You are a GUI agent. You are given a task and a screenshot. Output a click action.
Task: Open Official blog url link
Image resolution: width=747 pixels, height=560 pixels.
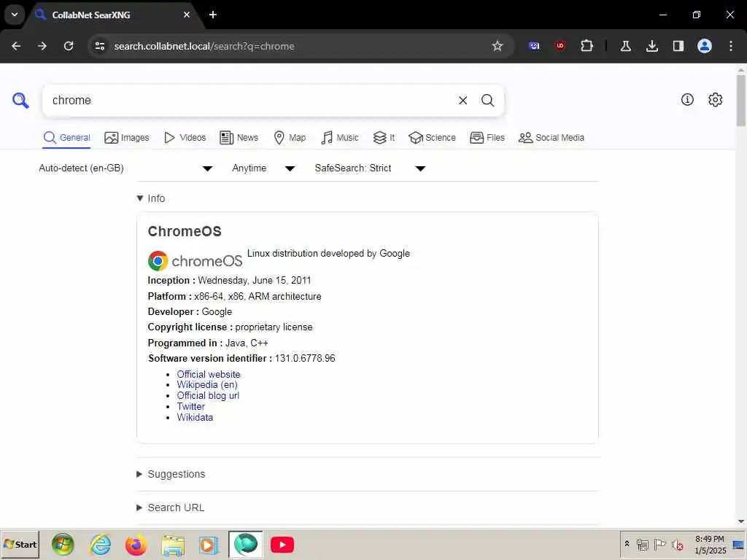(x=208, y=396)
